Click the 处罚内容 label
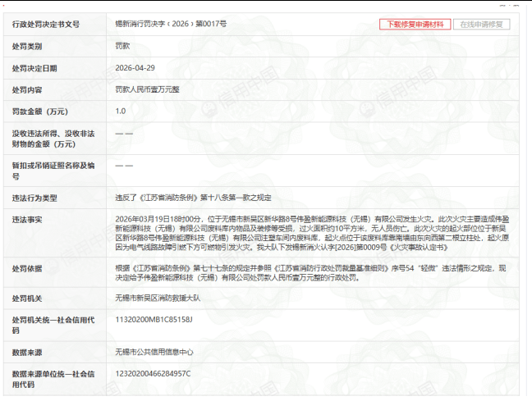Viewport: 532px width, 401px height. click(27, 90)
